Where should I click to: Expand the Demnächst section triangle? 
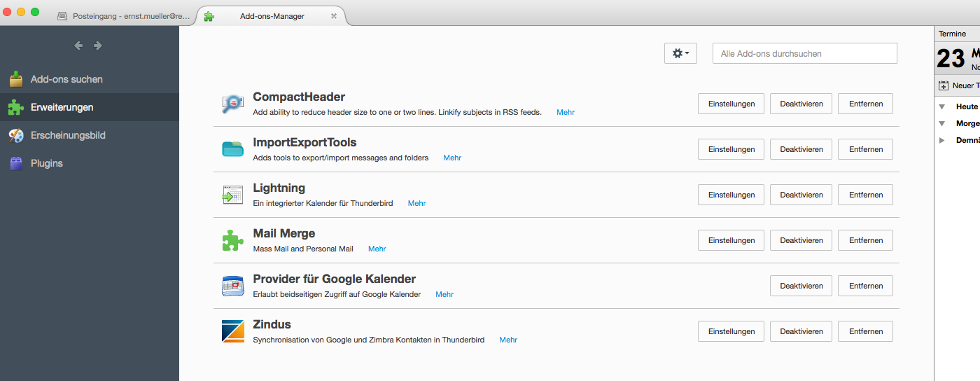point(942,140)
